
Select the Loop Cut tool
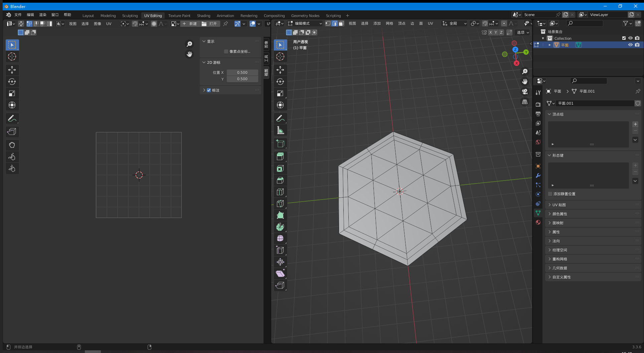click(x=280, y=192)
